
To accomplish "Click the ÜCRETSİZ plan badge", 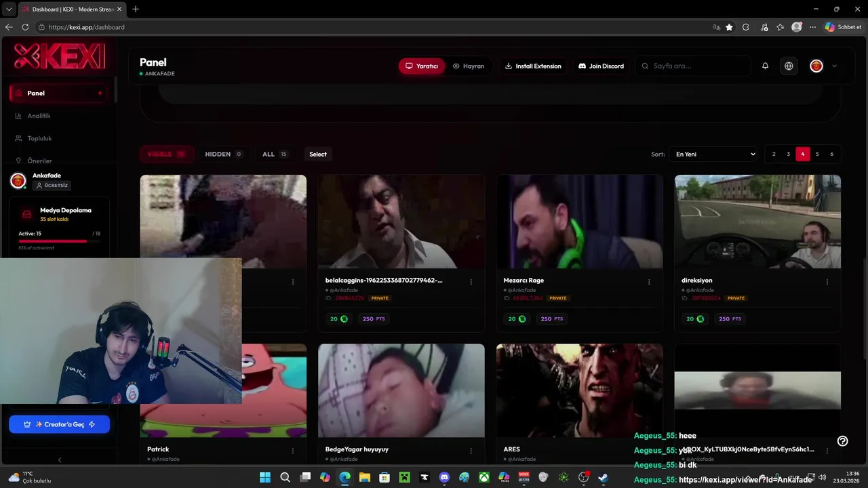I will tap(52, 185).
